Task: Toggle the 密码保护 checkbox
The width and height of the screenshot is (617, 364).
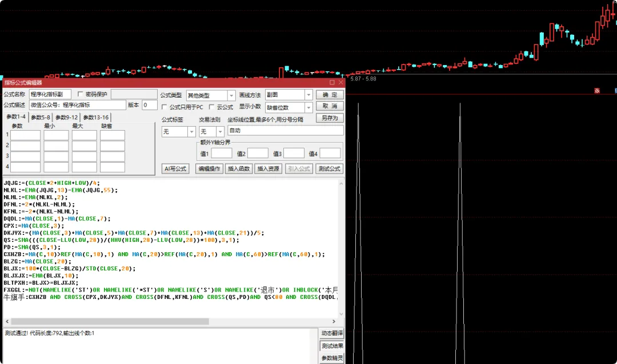Action: pos(81,94)
